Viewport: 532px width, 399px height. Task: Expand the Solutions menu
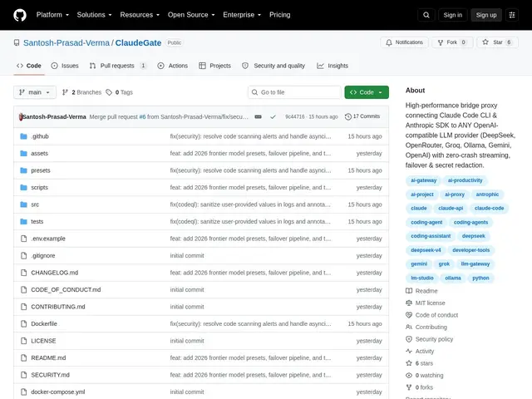coord(94,15)
